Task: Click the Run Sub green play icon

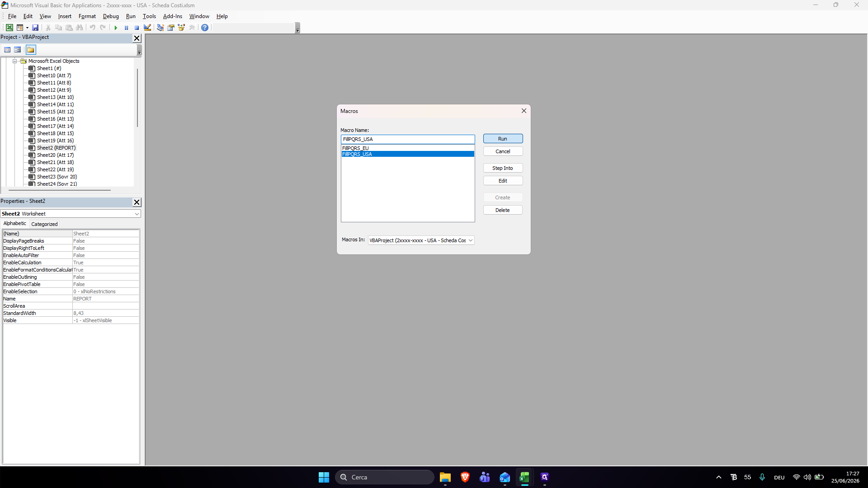Action: (116, 28)
